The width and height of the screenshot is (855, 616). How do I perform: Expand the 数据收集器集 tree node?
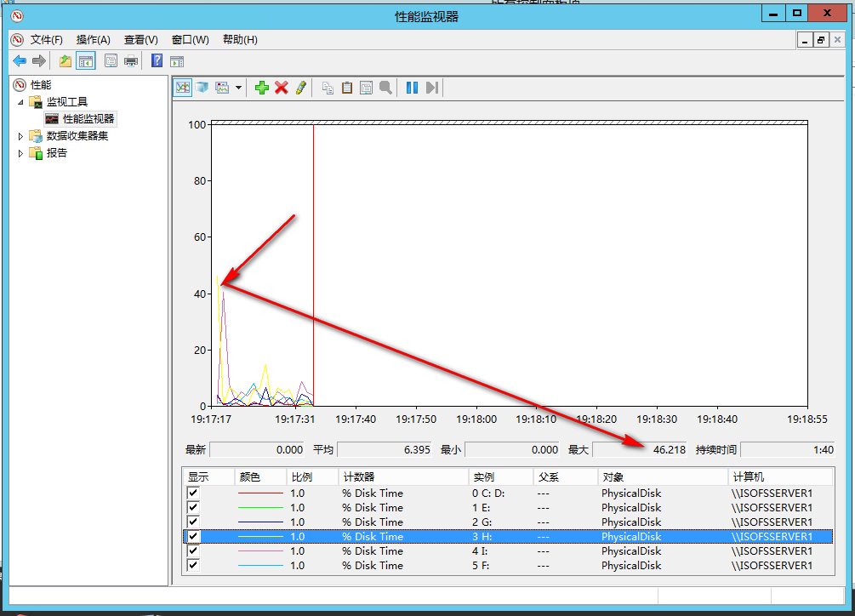pos(20,136)
